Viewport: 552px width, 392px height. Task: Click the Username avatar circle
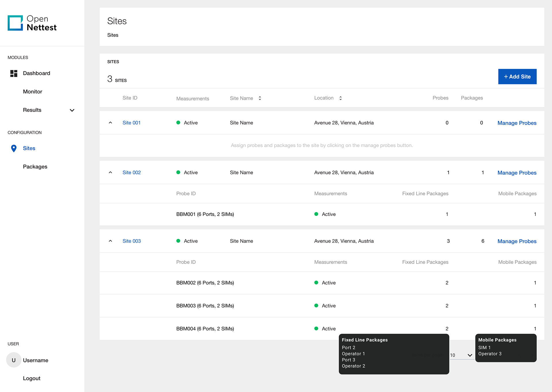coord(14,360)
